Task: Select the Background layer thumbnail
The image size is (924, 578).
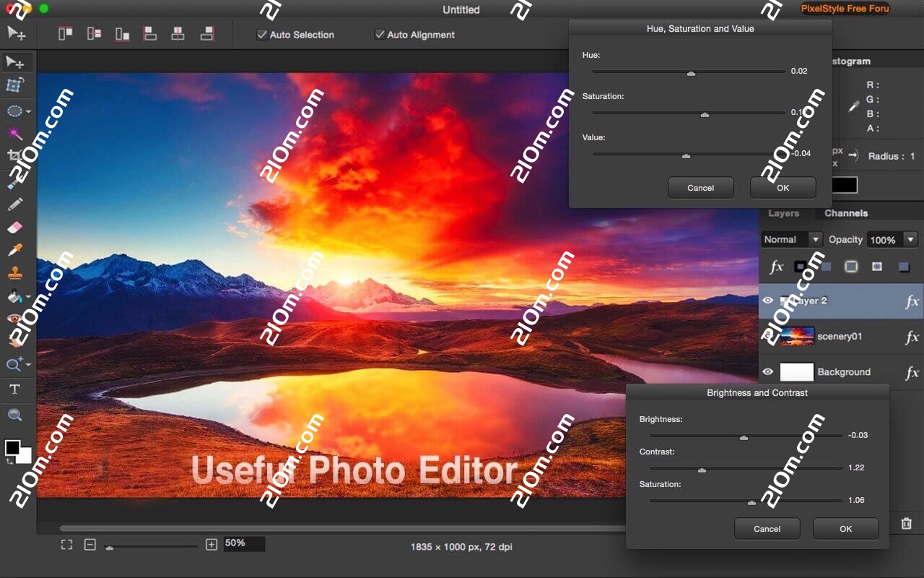Action: point(797,372)
